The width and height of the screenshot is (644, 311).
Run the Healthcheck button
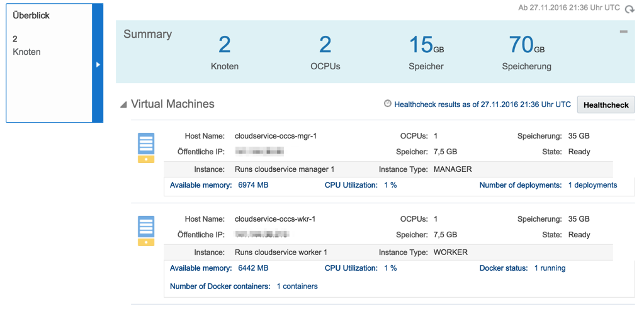click(606, 105)
